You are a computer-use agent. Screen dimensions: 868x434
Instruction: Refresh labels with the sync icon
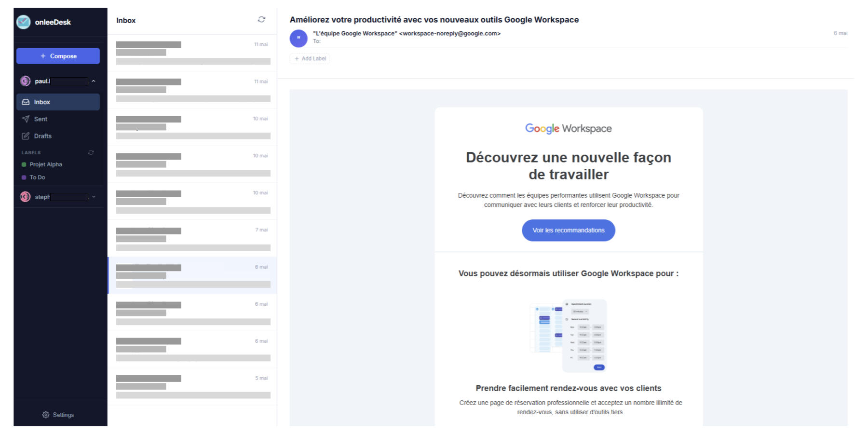(91, 152)
